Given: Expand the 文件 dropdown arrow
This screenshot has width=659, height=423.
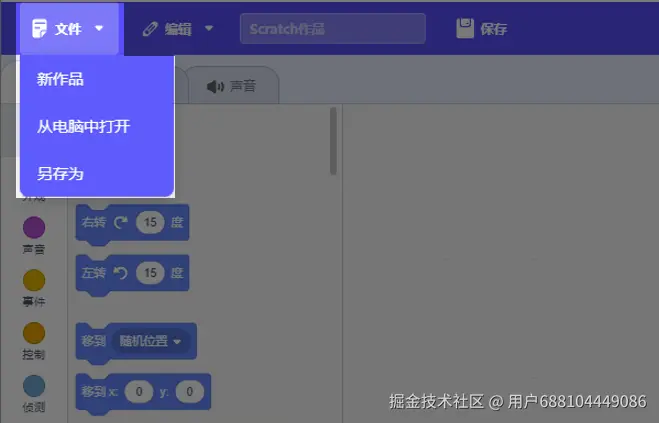Looking at the screenshot, I should 99,29.
